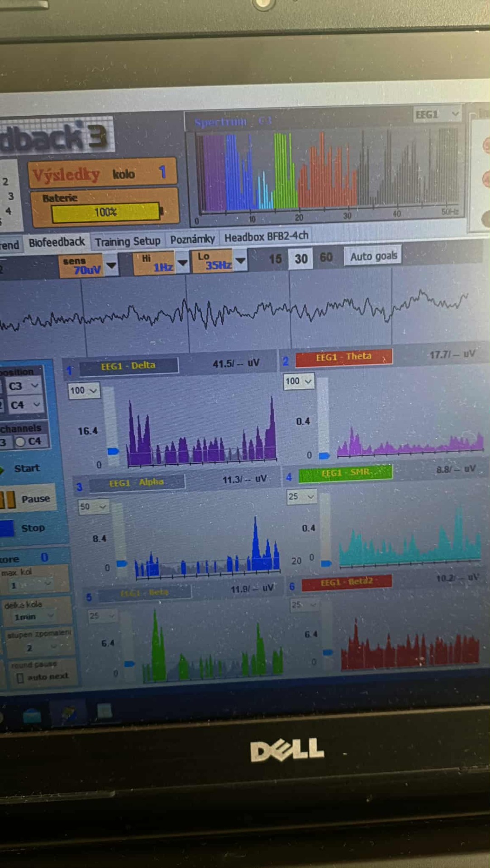Click the Delta threshold blue arrow marker
Image resolution: width=490 pixels, height=868 pixels.
coord(113,451)
